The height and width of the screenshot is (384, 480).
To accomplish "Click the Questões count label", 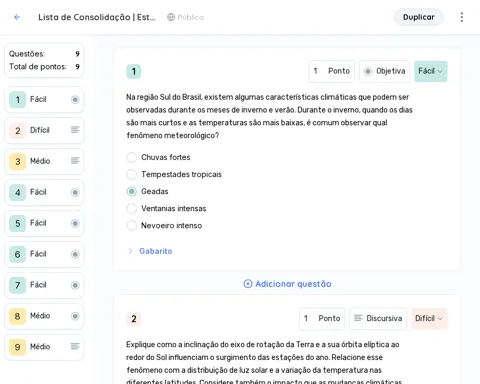I will 27,54.
